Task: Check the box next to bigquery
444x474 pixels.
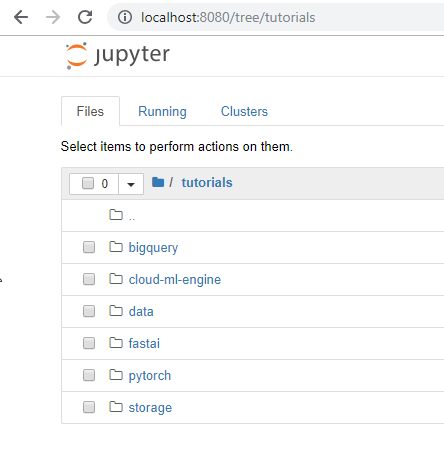Action: tap(89, 247)
